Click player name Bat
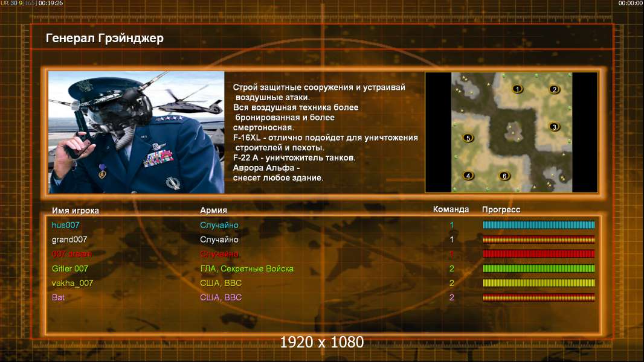The image size is (644, 362). (x=58, y=297)
